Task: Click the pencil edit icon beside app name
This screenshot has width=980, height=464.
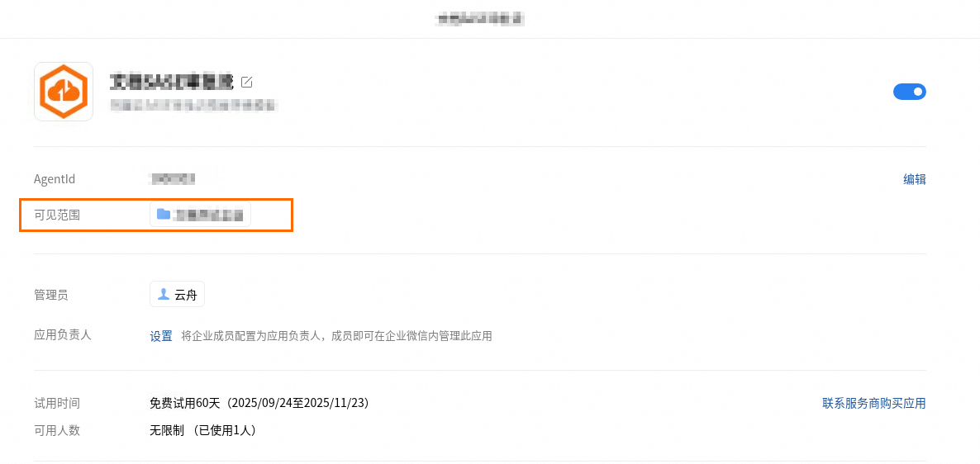Action: (246, 82)
